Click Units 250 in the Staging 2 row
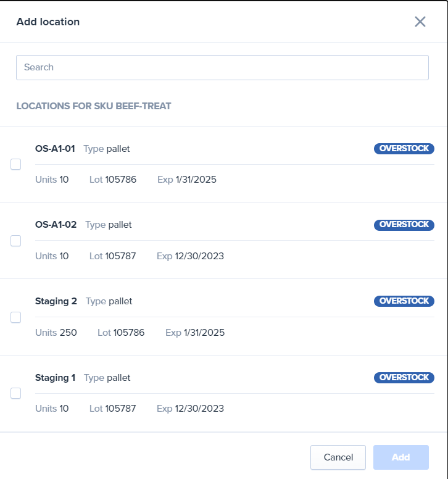The image size is (448, 479). tap(56, 333)
